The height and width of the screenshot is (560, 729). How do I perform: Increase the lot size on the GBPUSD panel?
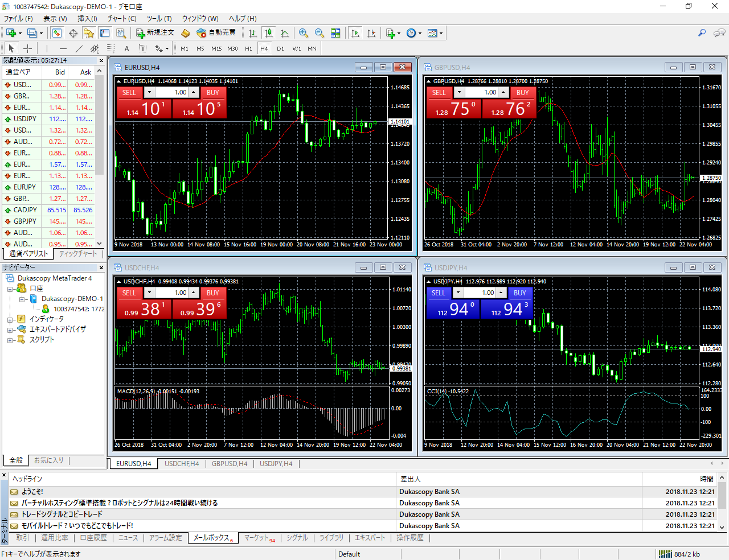click(503, 92)
